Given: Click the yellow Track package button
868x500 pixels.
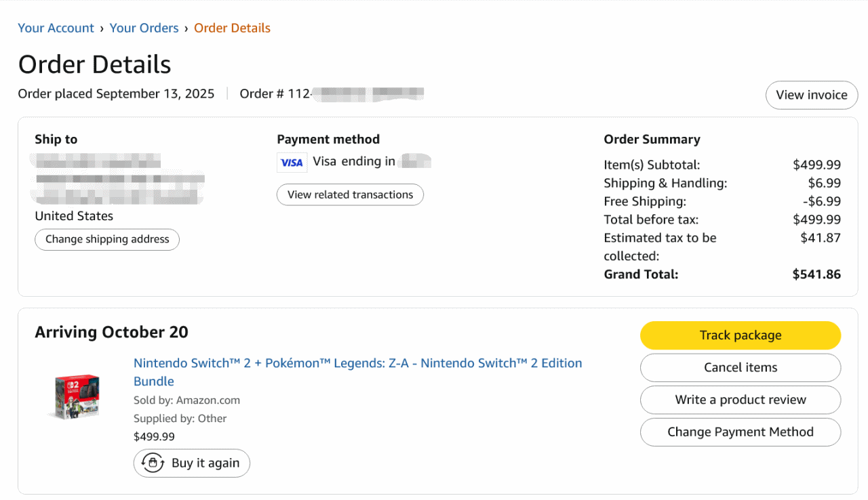Looking at the screenshot, I should [740, 335].
